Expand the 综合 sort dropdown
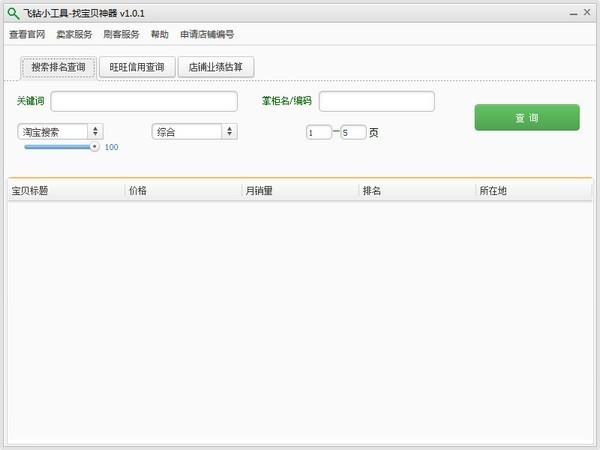This screenshot has height=450, width=600. click(230, 132)
